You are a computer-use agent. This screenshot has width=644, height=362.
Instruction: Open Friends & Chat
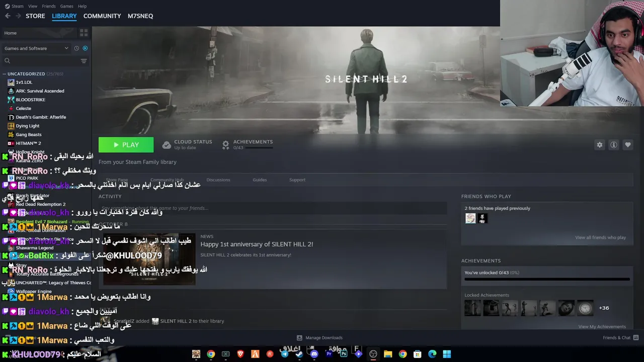(621, 338)
